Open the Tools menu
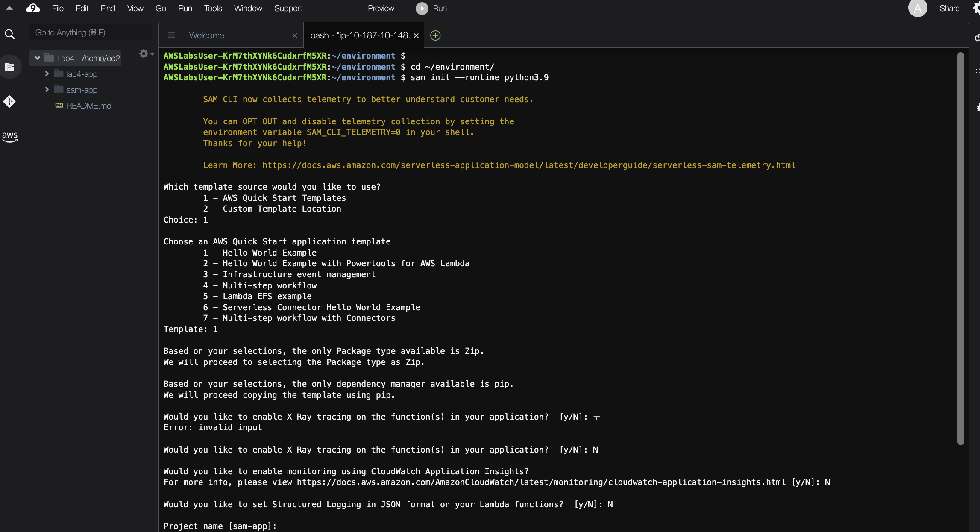This screenshot has width=980, height=532. point(213,8)
